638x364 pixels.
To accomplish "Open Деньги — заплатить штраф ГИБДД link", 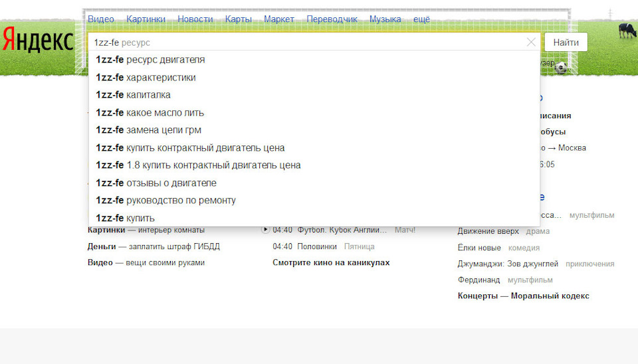I will click(154, 246).
